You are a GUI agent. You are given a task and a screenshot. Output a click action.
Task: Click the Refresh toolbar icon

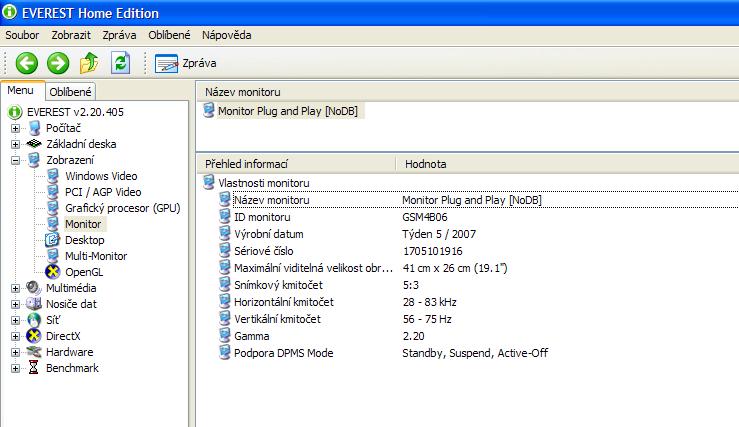coord(121,63)
